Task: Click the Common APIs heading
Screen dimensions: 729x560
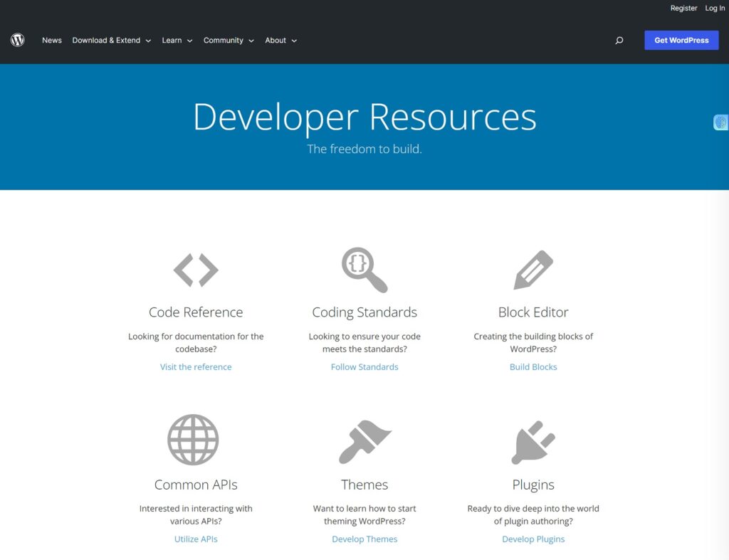Action: [x=196, y=485]
